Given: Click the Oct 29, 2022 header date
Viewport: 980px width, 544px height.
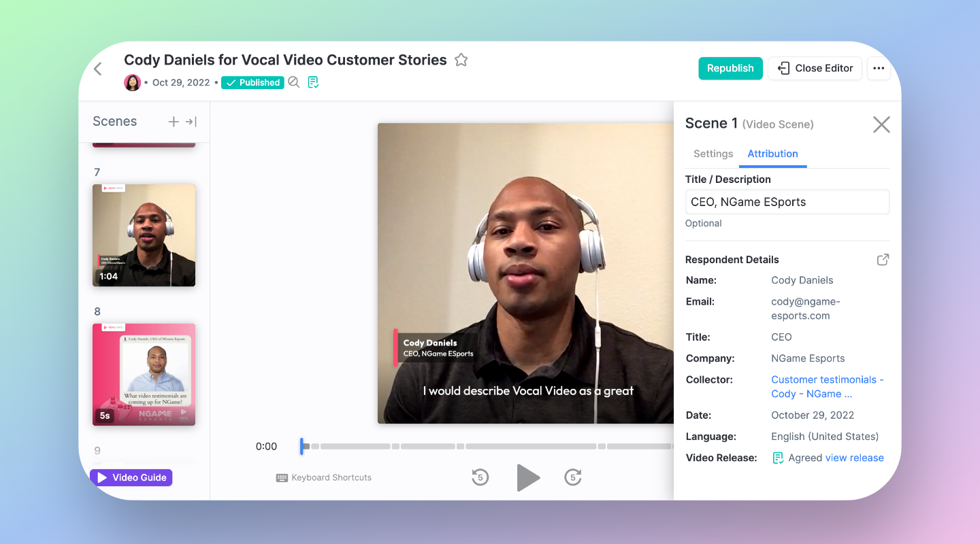Looking at the screenshot, I should 181,82.
